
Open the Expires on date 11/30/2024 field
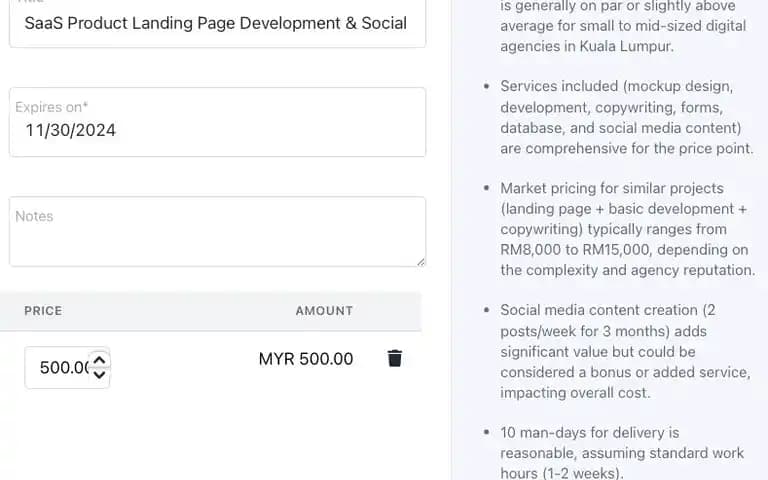pos(217,122)
